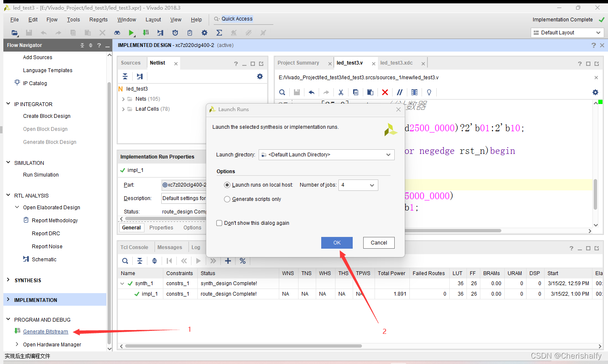Click the binoculars Find icon in toolbar
608x364 pixels.
click(x=117, y=33)
